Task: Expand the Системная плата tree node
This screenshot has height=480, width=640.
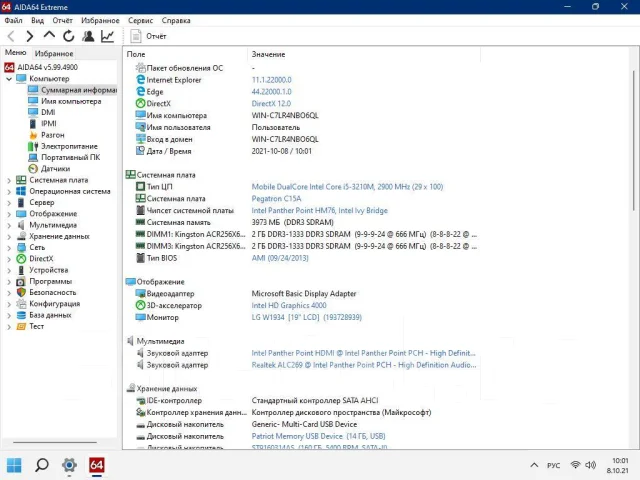Action: click(9, 180)
